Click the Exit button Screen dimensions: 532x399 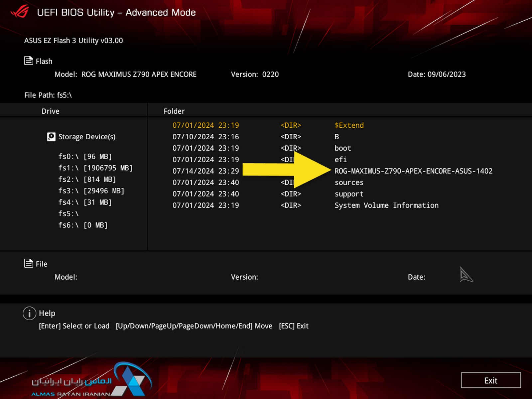click(491, 380)
